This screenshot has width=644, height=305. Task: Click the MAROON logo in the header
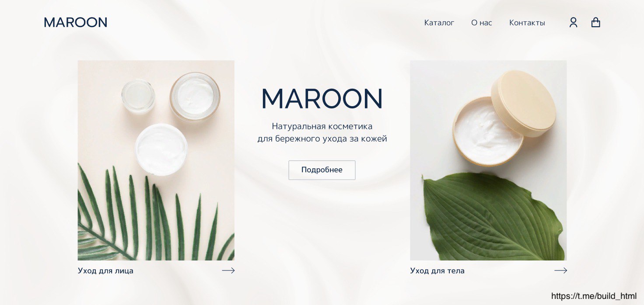pyautogui.click(x=76, y=22)
